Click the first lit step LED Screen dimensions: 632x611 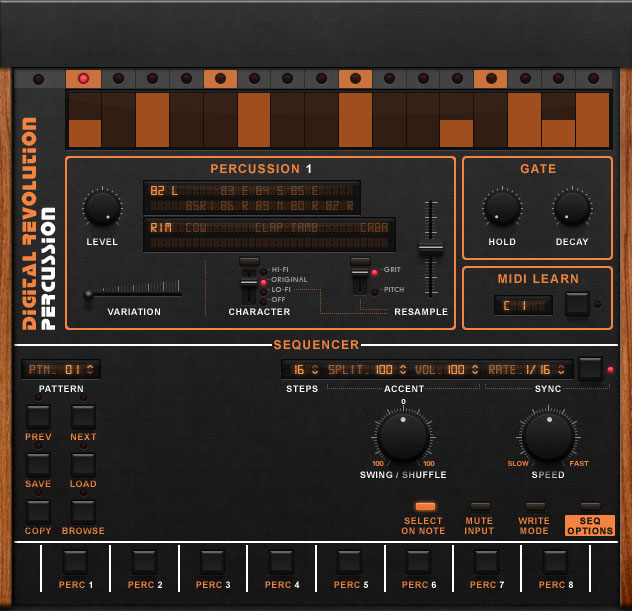click(83, 79)
